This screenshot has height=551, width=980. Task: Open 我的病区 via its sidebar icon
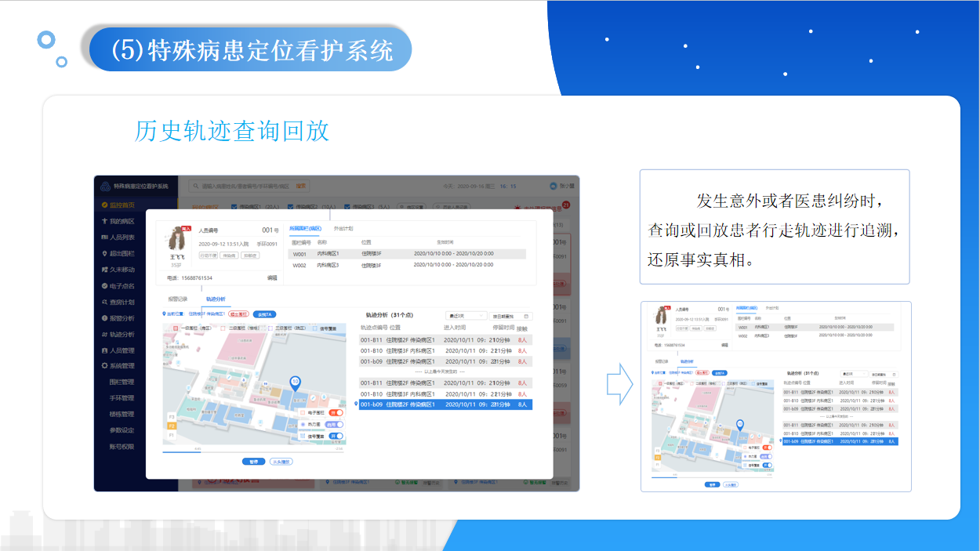(x=104, y=221)
